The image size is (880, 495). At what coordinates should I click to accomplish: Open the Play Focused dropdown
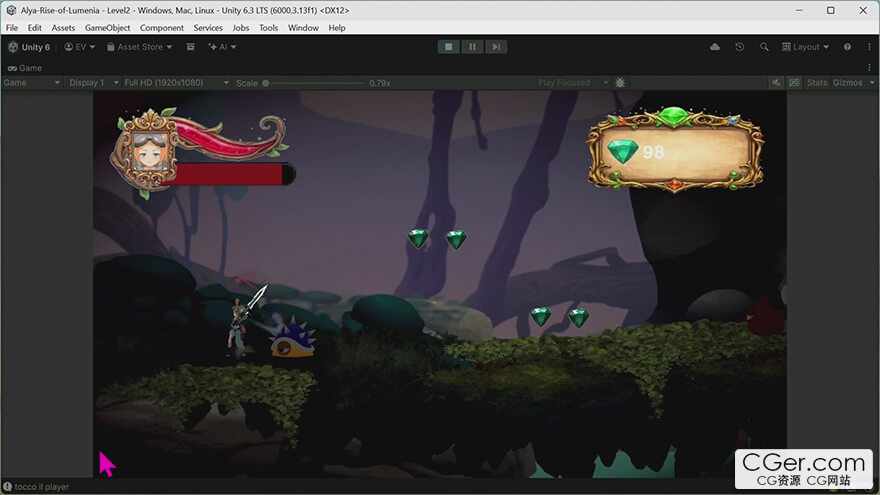572,82
